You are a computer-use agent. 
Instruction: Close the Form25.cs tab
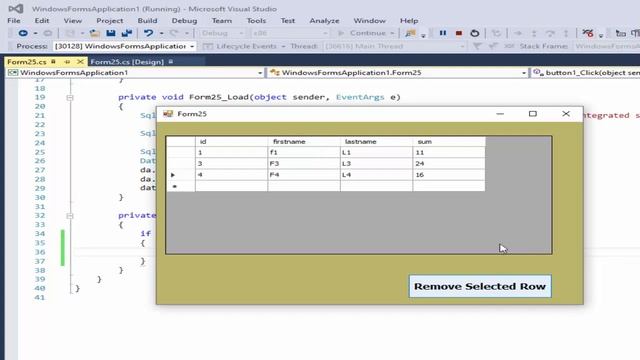[80, 62]
